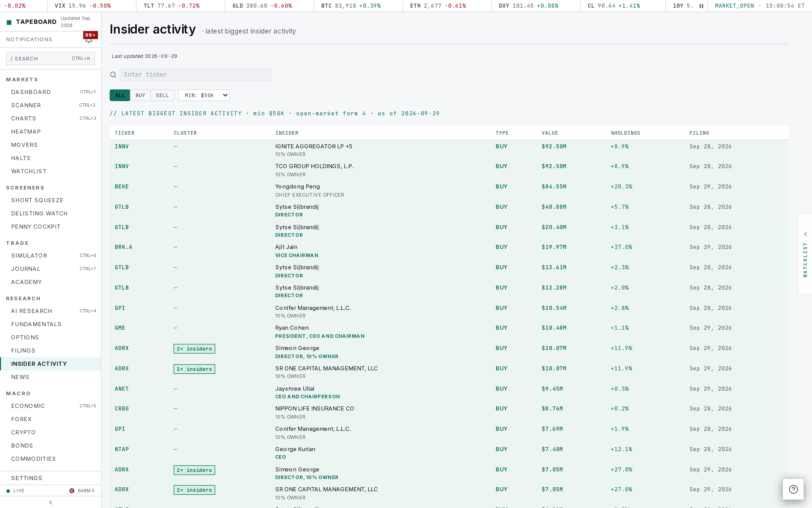812x508 pixels.
Task: Open Settings
Action: click(50, 478)
